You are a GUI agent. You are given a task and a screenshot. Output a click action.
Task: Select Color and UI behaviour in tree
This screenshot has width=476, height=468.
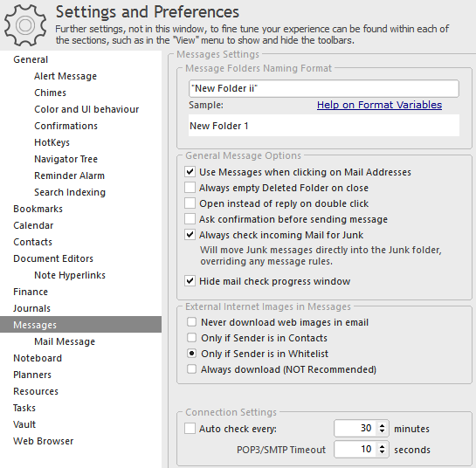point(86,109)
